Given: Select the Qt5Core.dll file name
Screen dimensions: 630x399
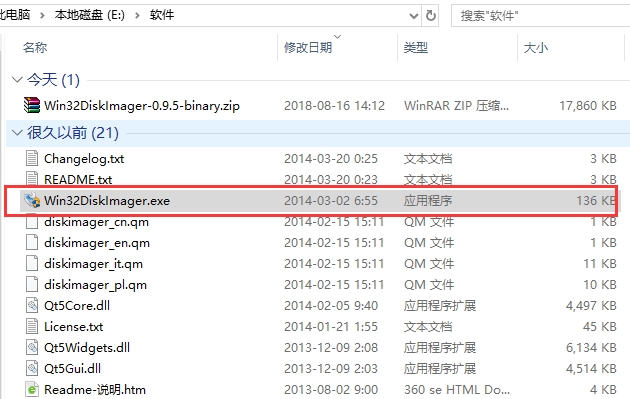Looking at the screenshot, I should coord(77,305).
